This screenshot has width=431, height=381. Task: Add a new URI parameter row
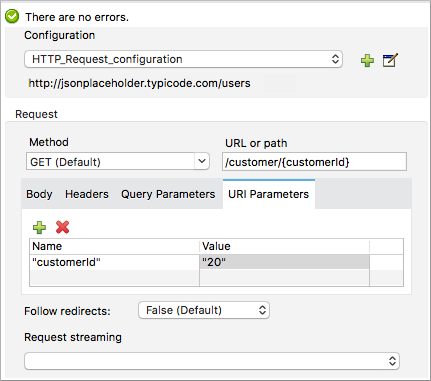[x=39, y=227]
